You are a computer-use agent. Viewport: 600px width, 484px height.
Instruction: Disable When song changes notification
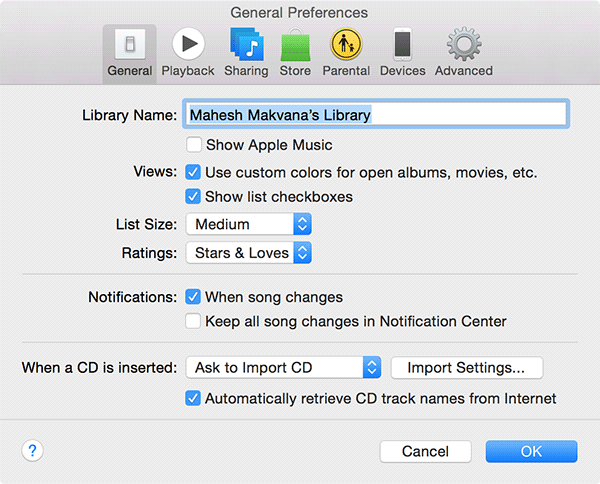click(194, 297)
